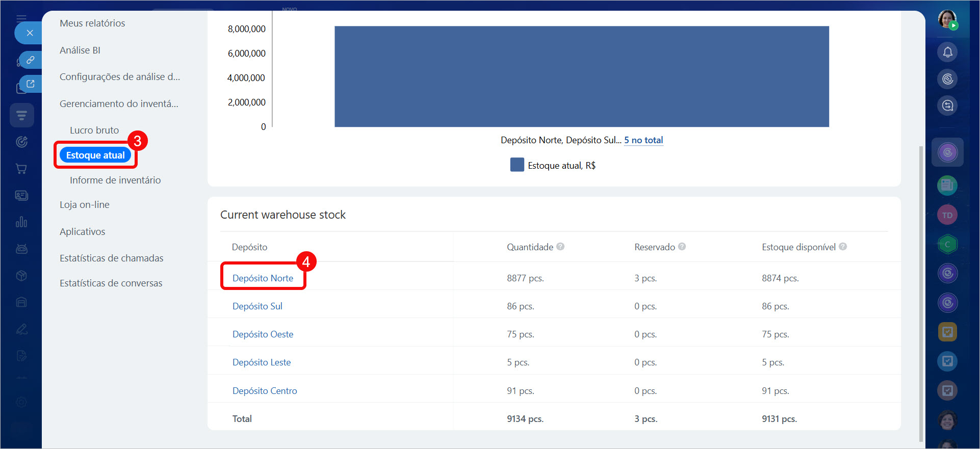Expand the '5 no total' warehouse list
Screen dimensions: 980x449
[x=643, y=140]
